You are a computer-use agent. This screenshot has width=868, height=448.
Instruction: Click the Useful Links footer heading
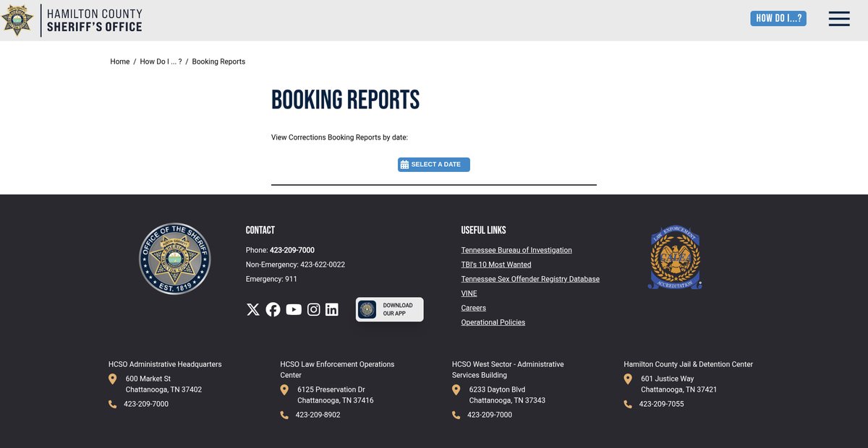(x=484, y=230)
